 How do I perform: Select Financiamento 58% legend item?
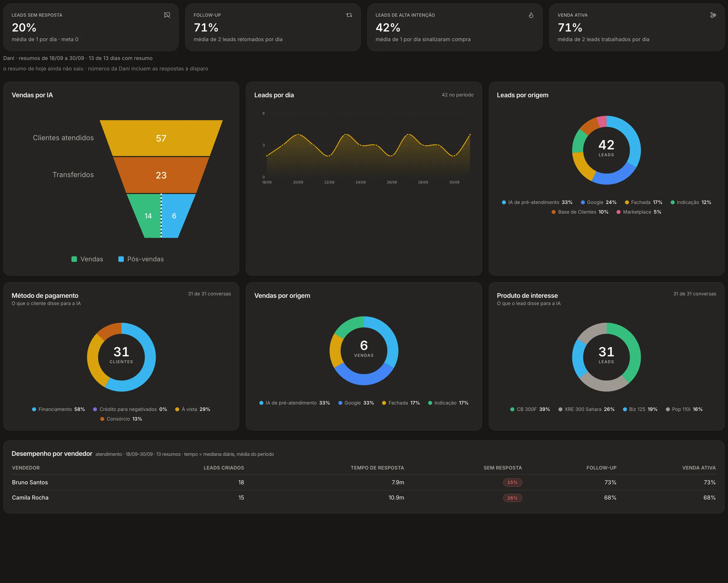pos(59,409)
